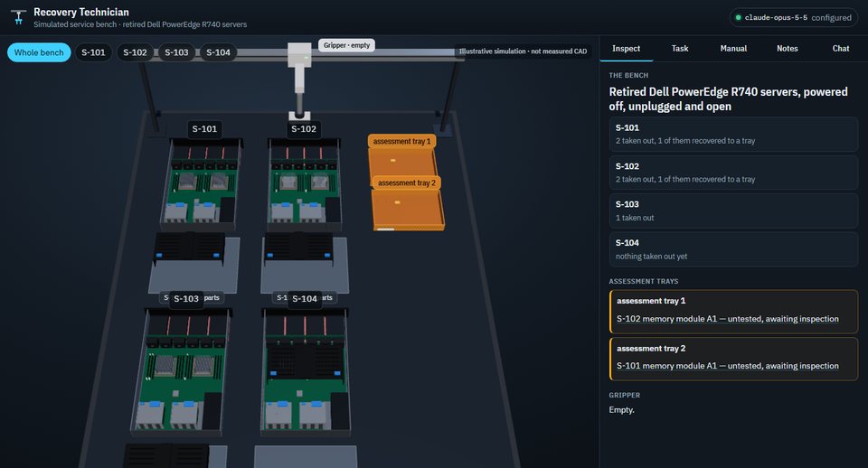Image resolution: width=868 pixels, height=468 pixels.
Task: Click the ASSESSMENT TRAYS section label
Action: 643,281
